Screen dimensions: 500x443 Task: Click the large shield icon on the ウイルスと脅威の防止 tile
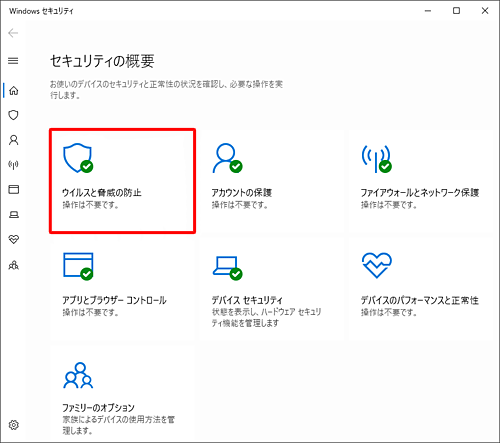(x=78, y=158)
